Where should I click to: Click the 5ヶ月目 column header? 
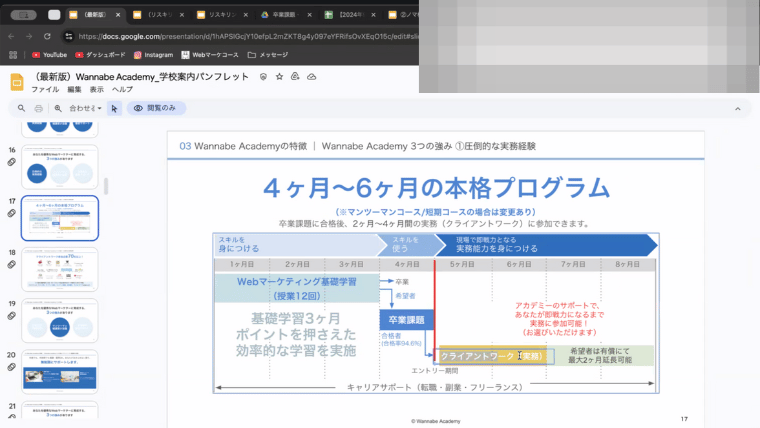click(x=462, y=265)
